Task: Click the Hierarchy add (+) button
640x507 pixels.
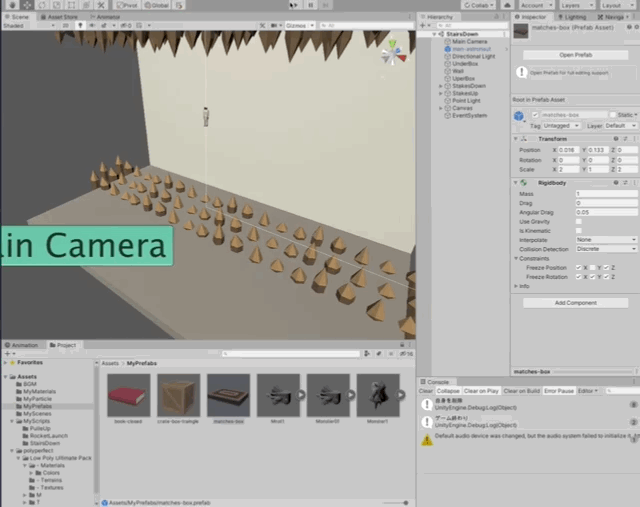Action: click(x=422, y=26)
